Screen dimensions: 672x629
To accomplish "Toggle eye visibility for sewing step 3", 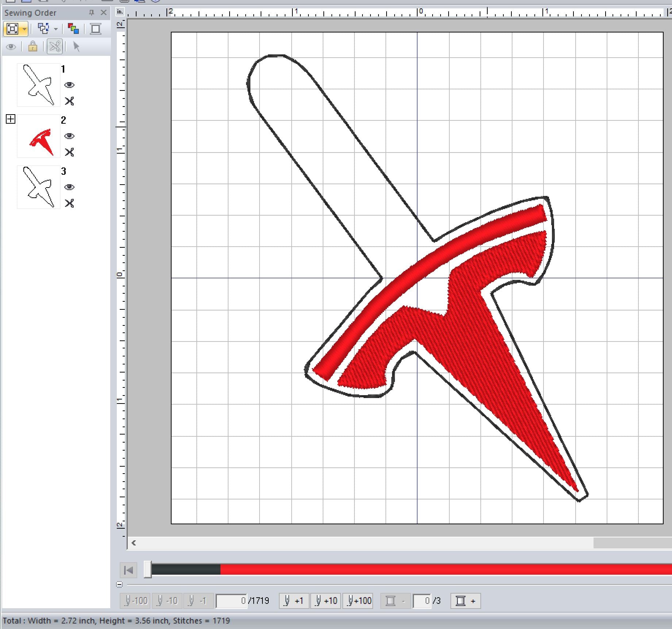I will point(69,187).
